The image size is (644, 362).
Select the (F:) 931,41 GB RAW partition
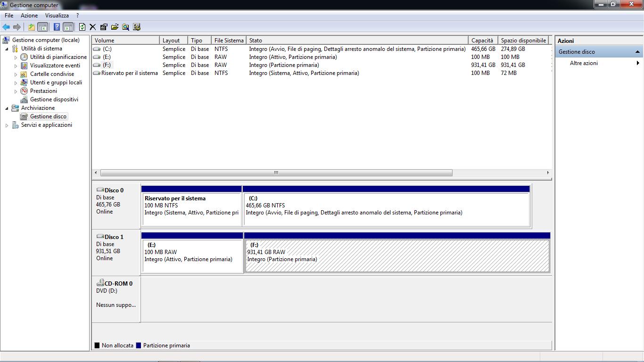pyautogui.click(x=397, y=253)
